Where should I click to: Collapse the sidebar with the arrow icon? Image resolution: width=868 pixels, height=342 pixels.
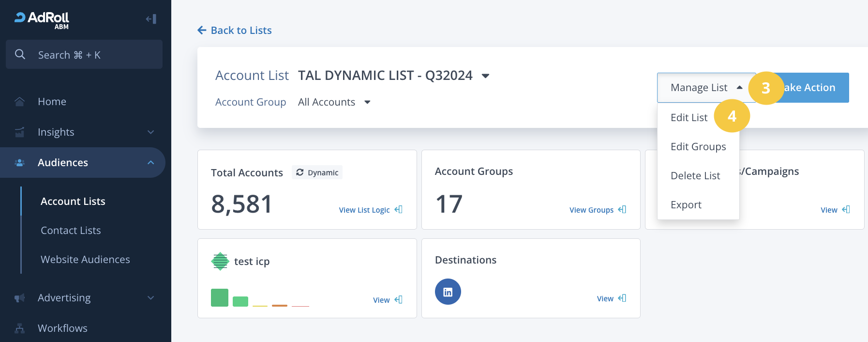151,19
